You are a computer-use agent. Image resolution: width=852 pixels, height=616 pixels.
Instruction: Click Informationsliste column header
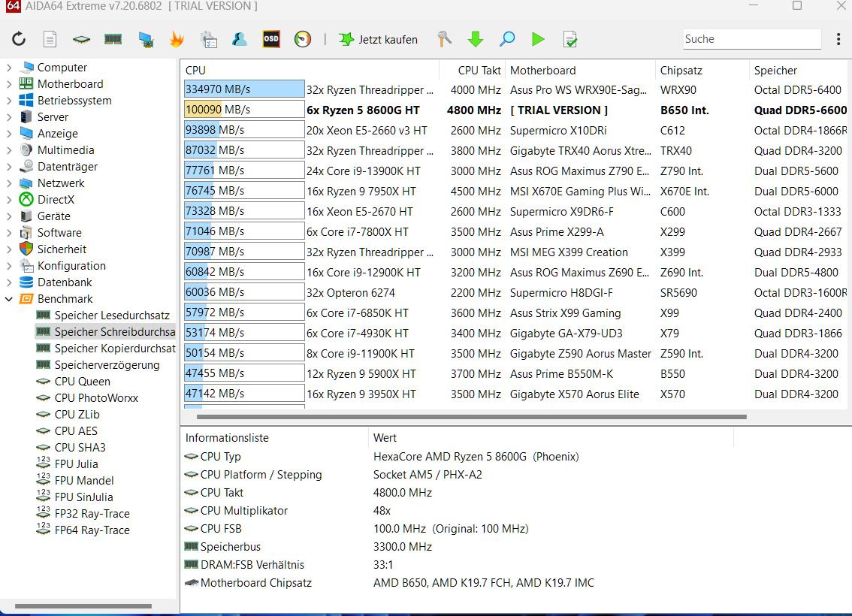point(274,438)
